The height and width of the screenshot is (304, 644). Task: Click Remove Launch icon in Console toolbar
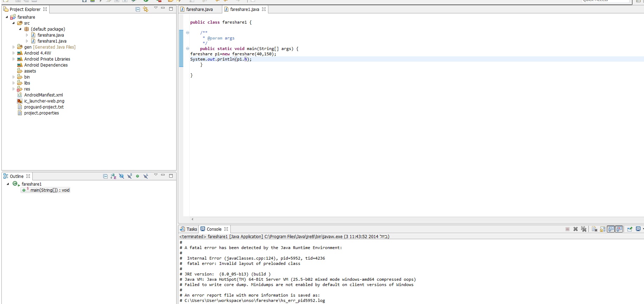tap(575, 229)
